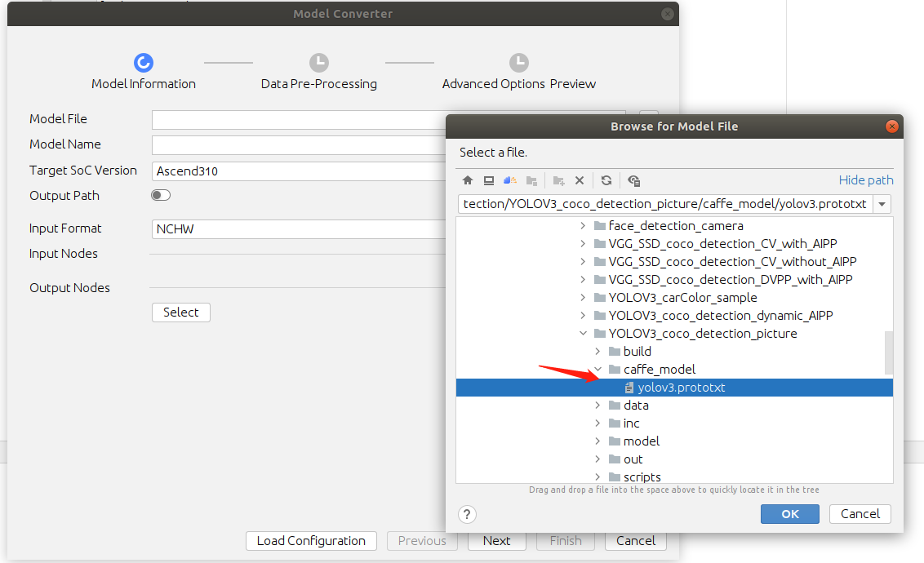Expand the build folder
This screenshot has width=924, height=563.
pyautogui.click(x=597, y=351)
